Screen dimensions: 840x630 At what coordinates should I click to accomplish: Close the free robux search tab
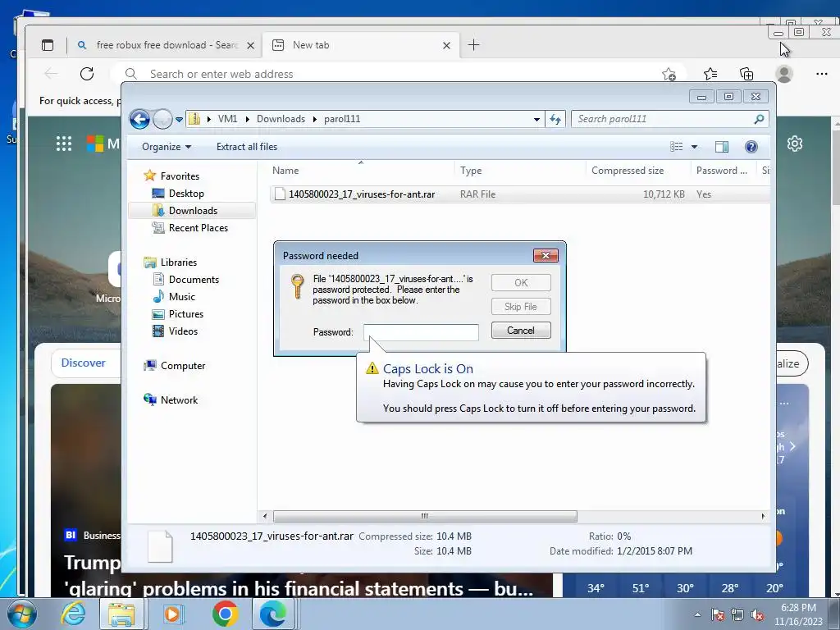pyautogui.click(x=250, y=46)
